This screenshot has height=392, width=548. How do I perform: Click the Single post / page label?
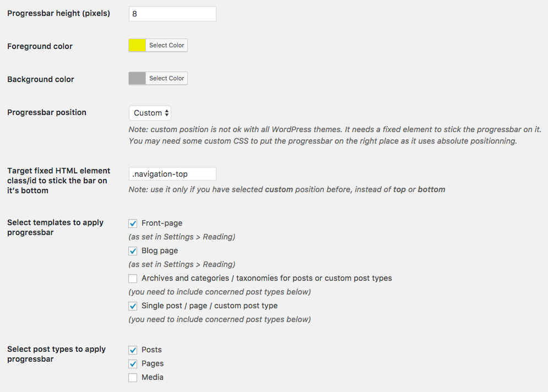coord(209,306)
